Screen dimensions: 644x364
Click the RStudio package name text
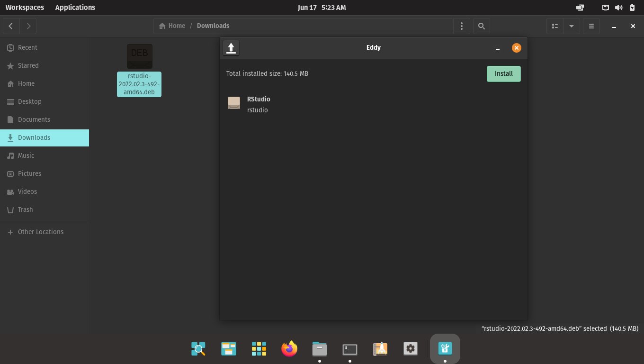pos(259,99)
